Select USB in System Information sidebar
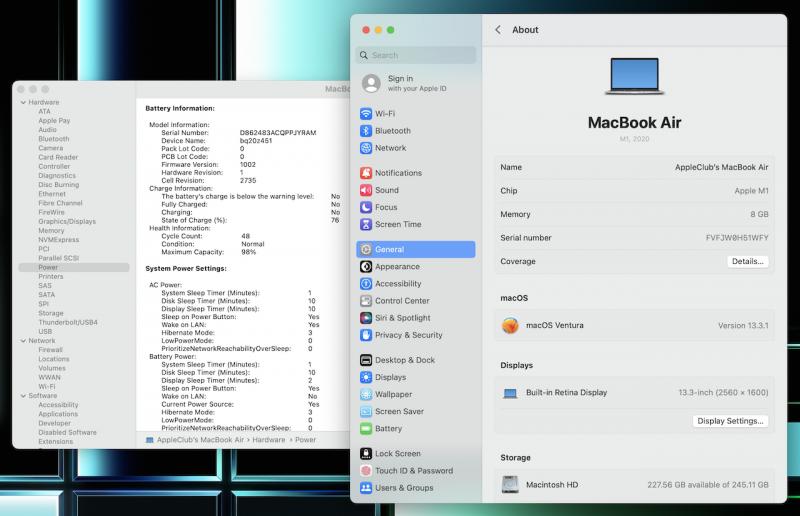Viewport: 800px width, 516px height. point(45,332)
